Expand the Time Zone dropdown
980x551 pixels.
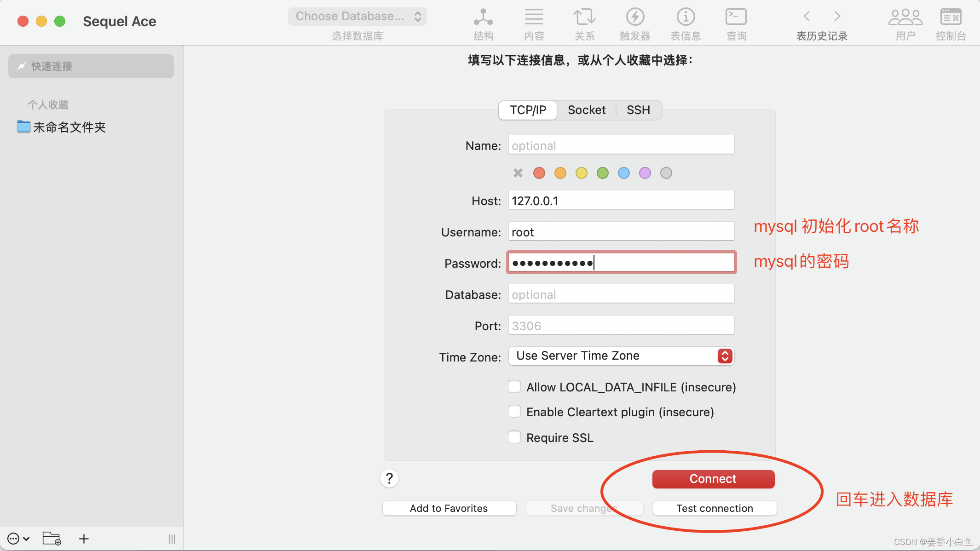point(621,356)
